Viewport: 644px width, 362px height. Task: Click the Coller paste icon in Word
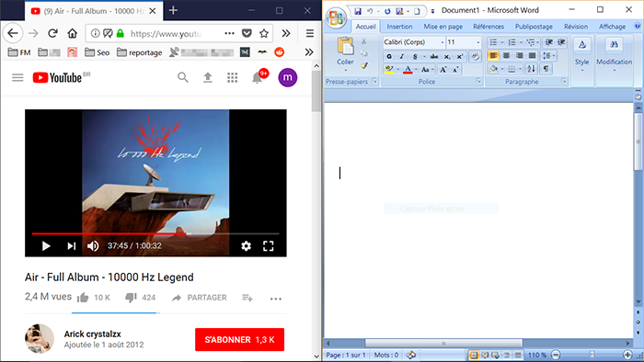pyautogui.click(x=345, y=46)
